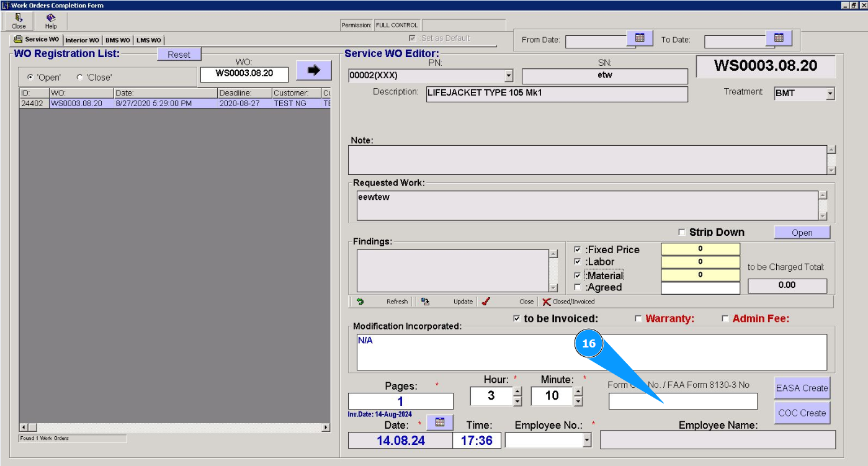Switch to the BMS WO tab

(118, 40)
